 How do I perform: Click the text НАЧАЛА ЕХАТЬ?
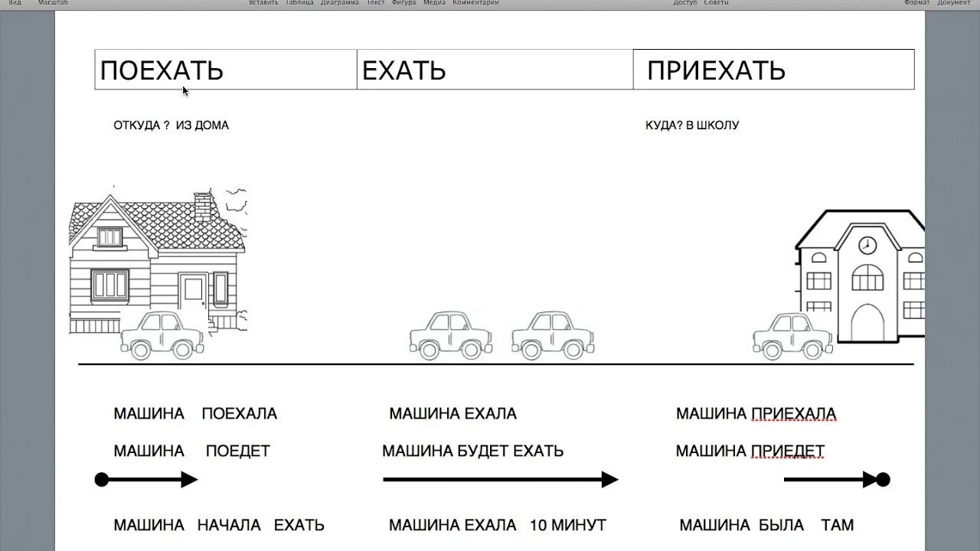pos(261,525)
